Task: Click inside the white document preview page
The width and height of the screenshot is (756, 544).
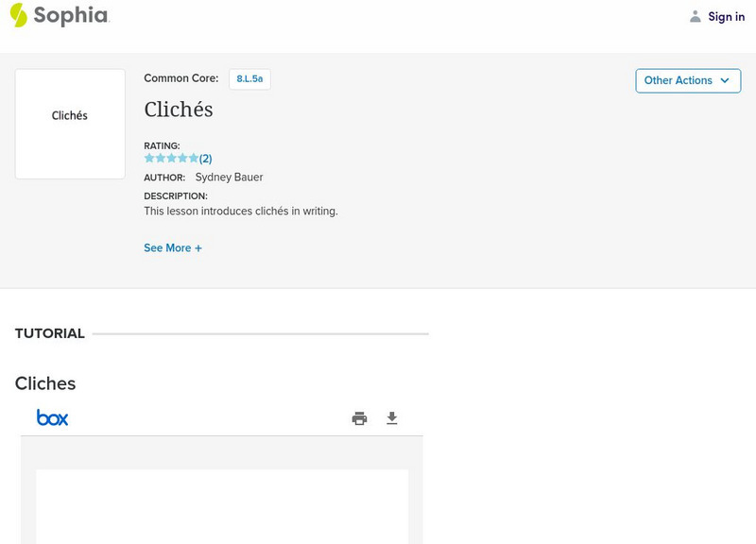Action: (x=222, y=505)
